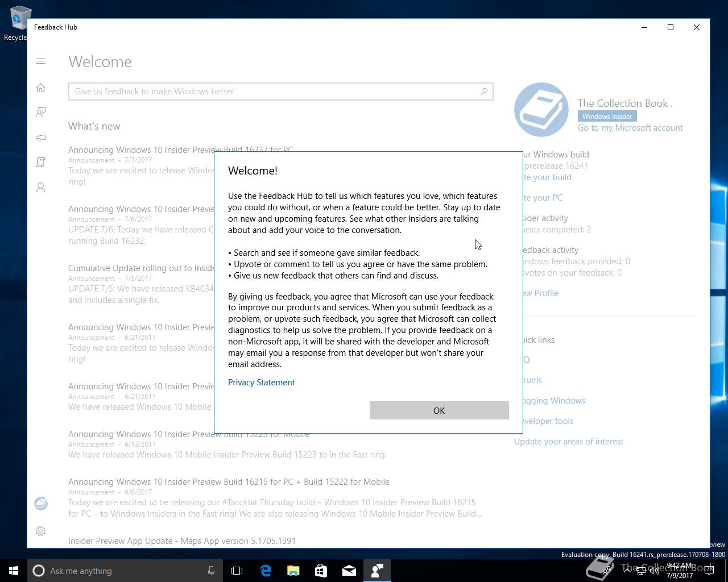Open File Explorer from taskbar
This screenshot has height=582, width=728.
click(293, 571)
